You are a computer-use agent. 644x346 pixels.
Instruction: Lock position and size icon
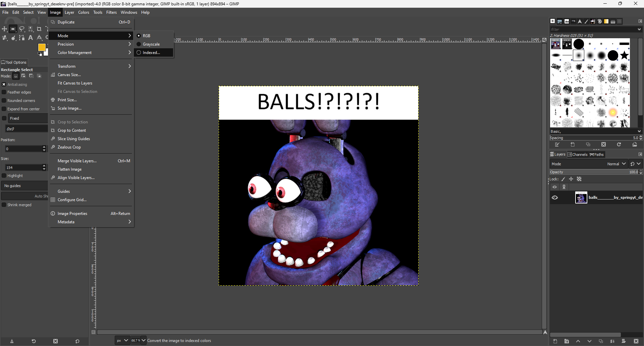[x=571, y=179]
